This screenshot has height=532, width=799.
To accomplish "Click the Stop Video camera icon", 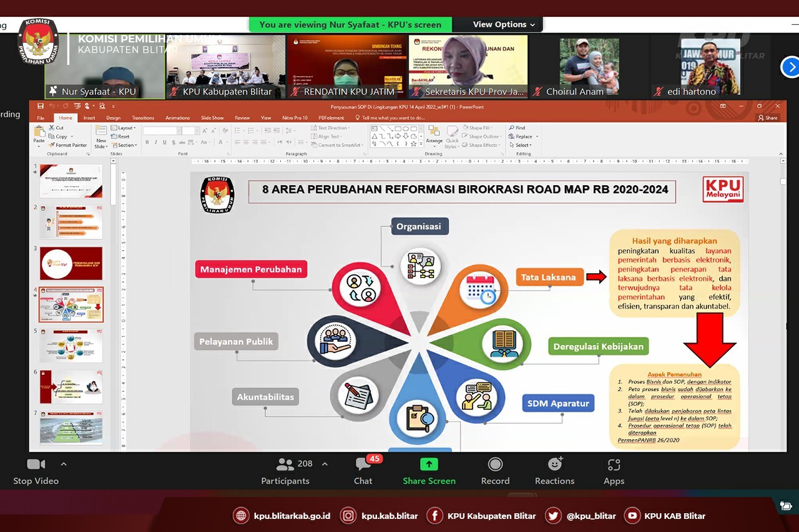I will click(36, 465).
